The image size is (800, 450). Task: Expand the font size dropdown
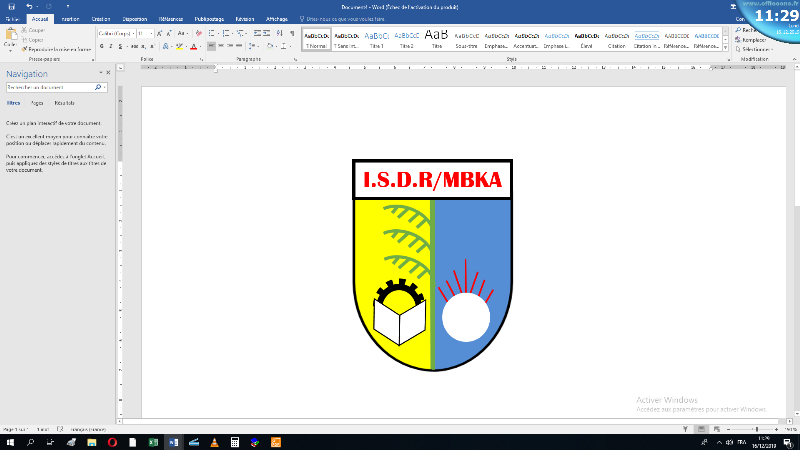click(151, 33)
